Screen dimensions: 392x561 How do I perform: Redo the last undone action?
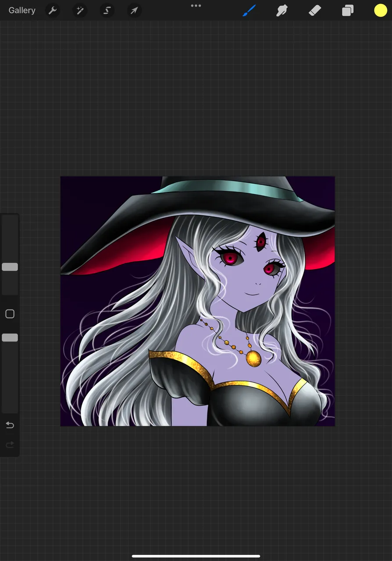point(10,445)
